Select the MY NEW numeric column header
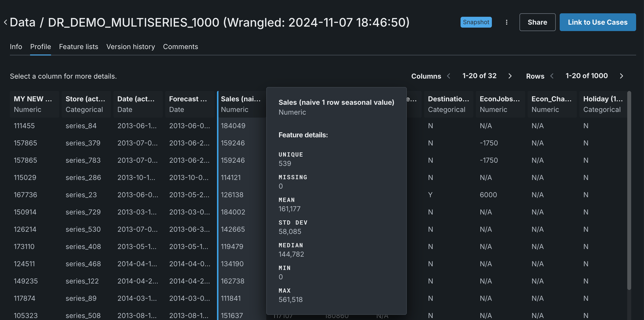Image resolution: width=644 pixels, height=320 pixels. pyautogui.click(x=34, y=104)
